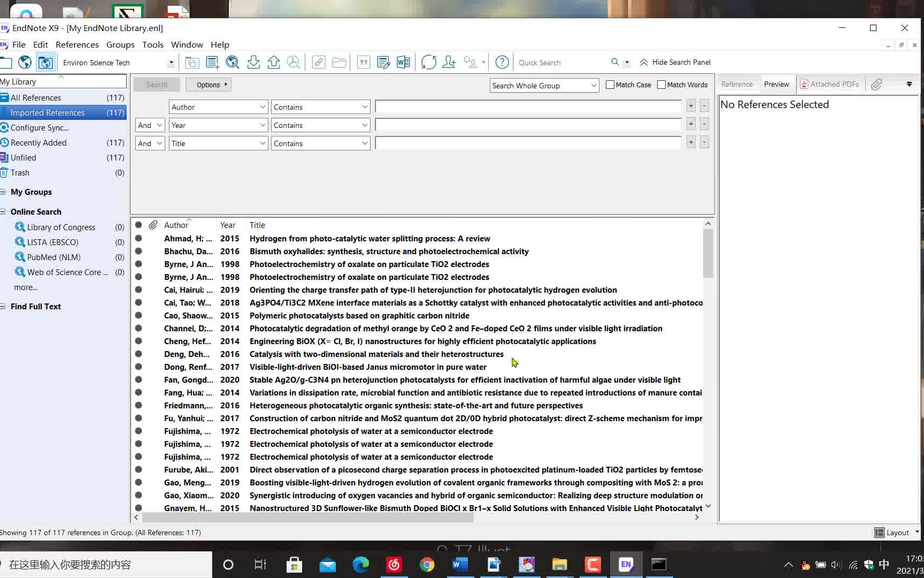The image size is (924, 578).
Task: Click the Sync Library toolbar icon
Action: click(429, 63)
